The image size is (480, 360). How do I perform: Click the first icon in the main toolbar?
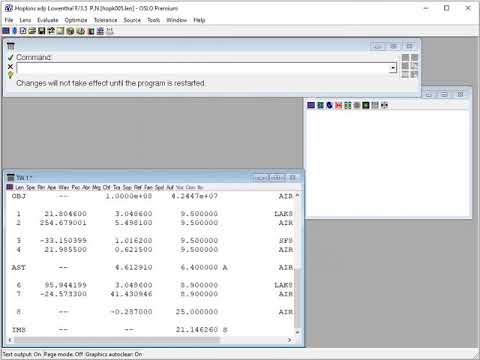pyautogui.click(x=6, y=31)
